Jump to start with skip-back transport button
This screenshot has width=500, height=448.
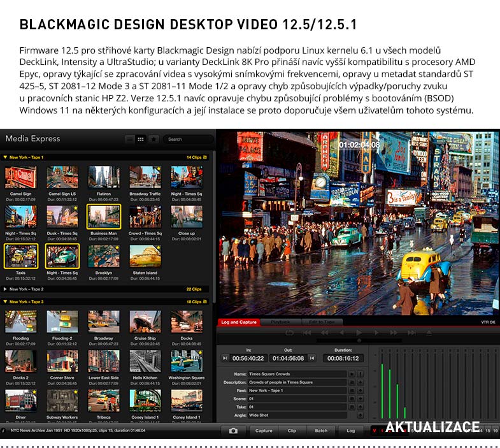point(307,333)
